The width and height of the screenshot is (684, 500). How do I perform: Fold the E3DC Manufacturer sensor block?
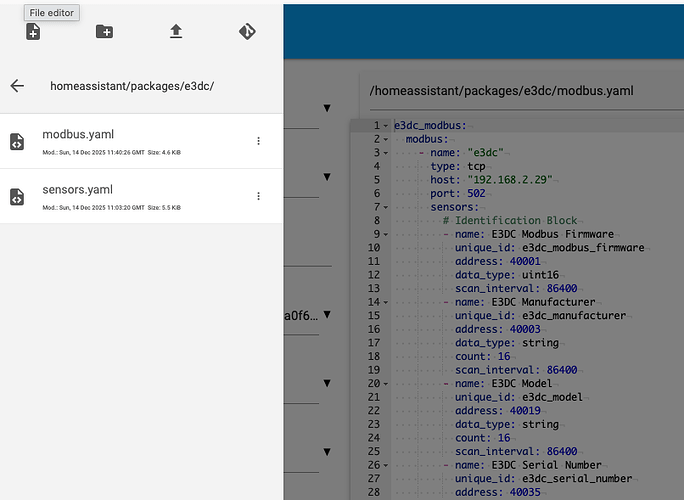click(387, 302)
